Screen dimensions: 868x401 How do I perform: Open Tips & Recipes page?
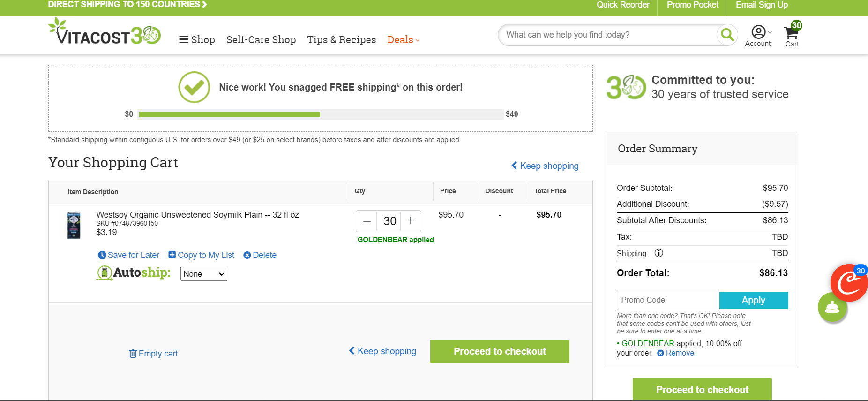coord(342,40)
